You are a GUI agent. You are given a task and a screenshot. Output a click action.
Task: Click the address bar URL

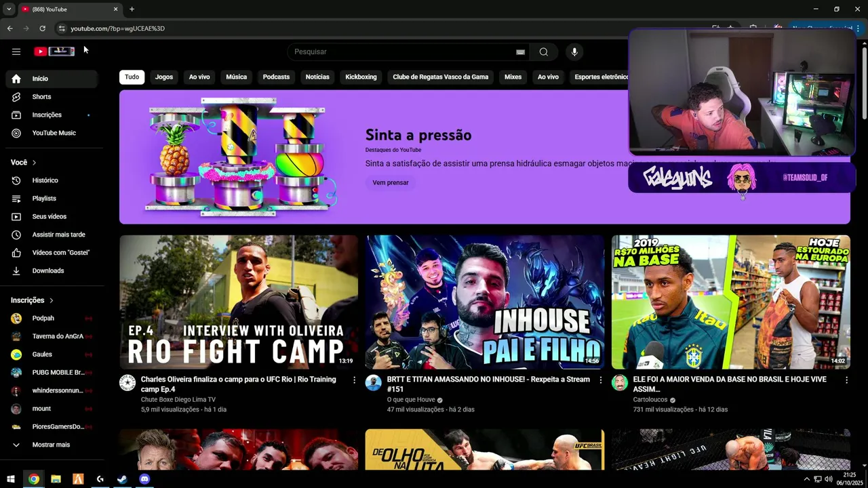(118, 28)
